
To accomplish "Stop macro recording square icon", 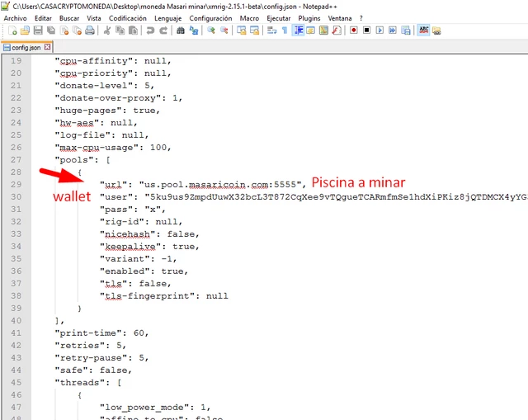I will tap(366, 31).
